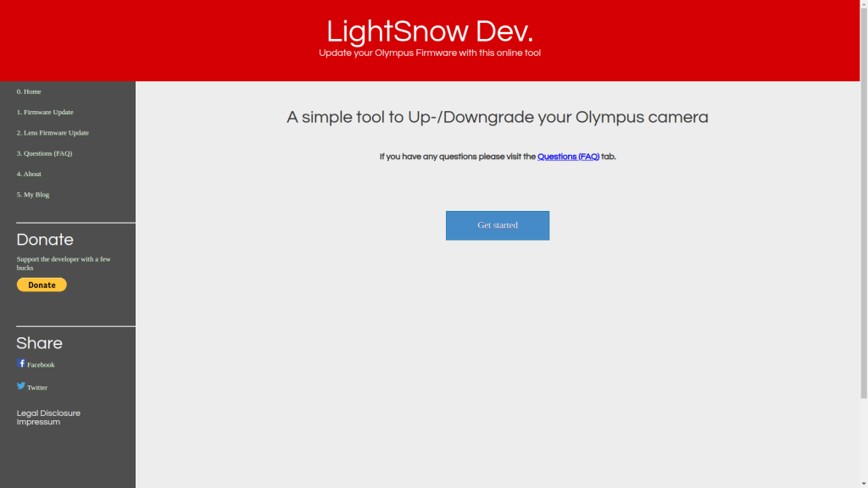868x488 pixels.
Task: Share via Facebook text link
Action: pyautogui.click(x=41, y=364)
